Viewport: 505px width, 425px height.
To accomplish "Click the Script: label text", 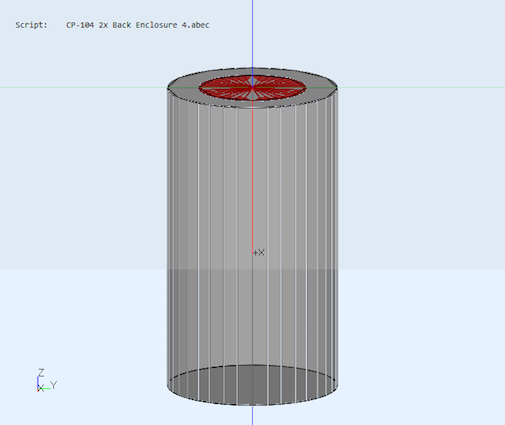I will pos(31,25).
